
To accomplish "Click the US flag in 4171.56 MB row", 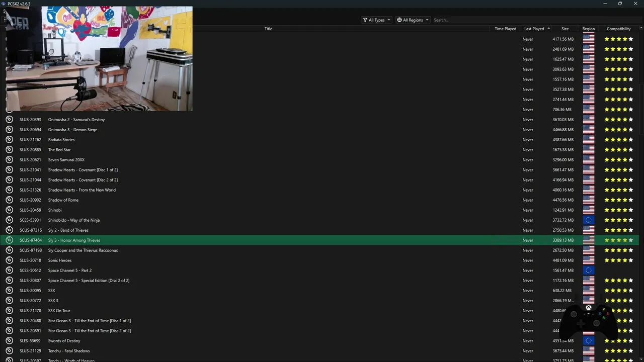I will 588,39.
